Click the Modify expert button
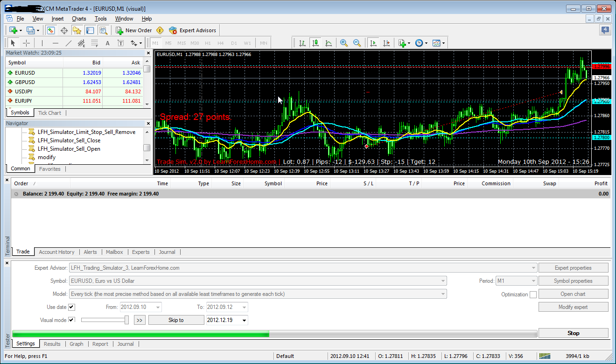616x364 pixels. point(574,307)
